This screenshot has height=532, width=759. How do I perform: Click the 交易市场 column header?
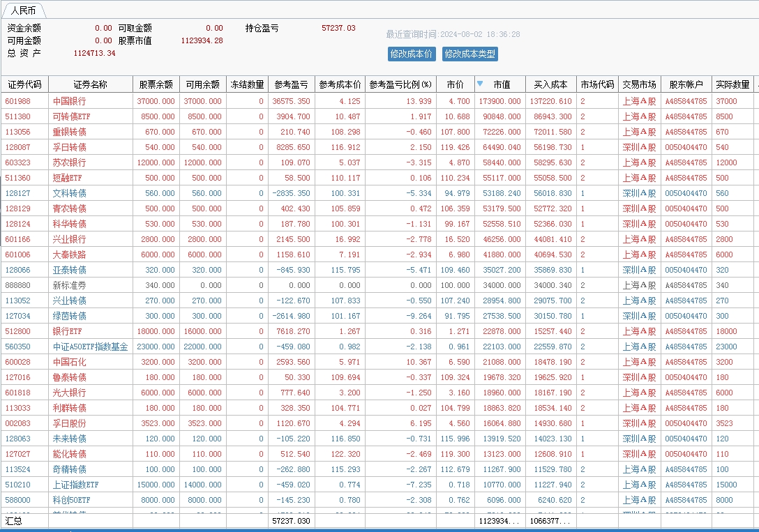[x=639, y=84]
